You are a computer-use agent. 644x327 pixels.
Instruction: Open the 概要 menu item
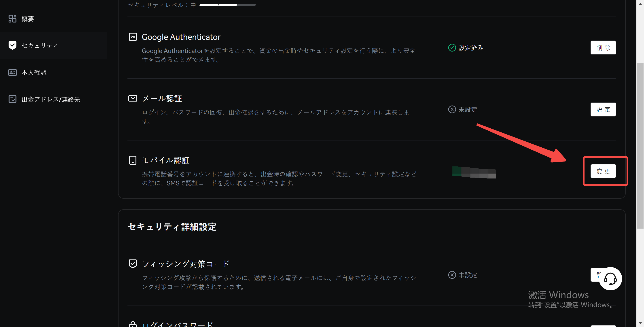coord(28,19)
